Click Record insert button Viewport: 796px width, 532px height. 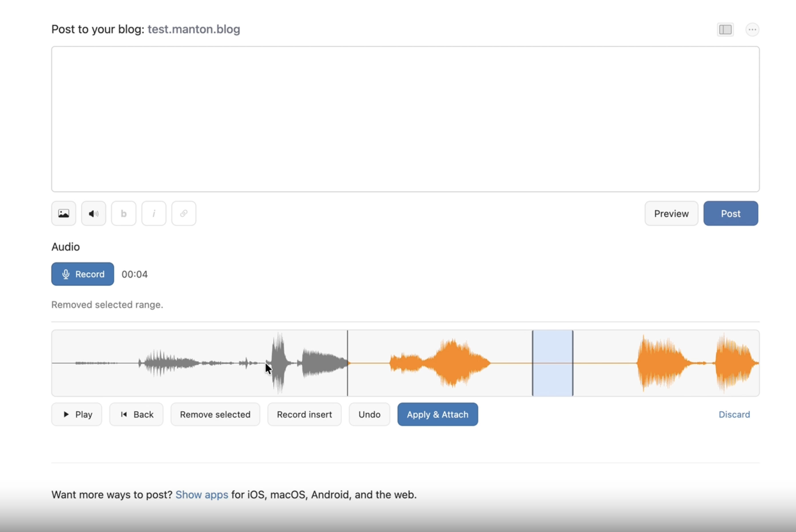coord(304,414)
